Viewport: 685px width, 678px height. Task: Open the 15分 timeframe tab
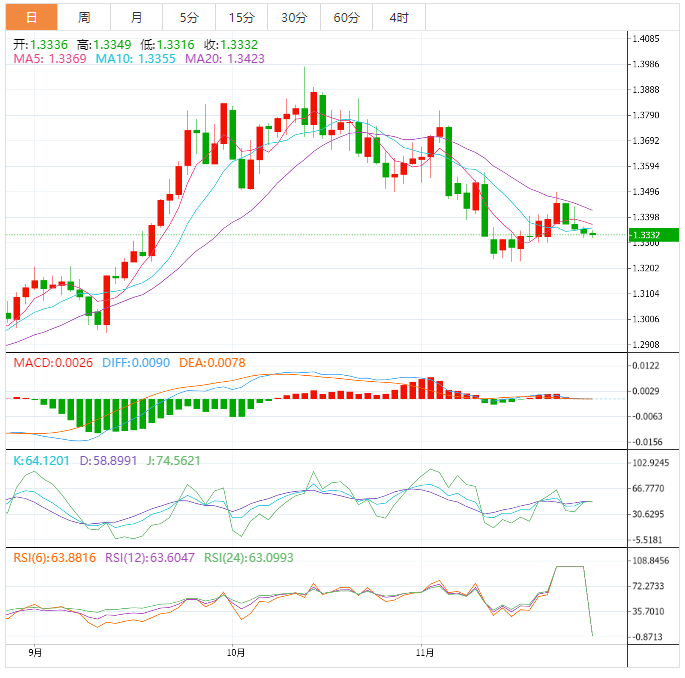(x=242, y=17)
